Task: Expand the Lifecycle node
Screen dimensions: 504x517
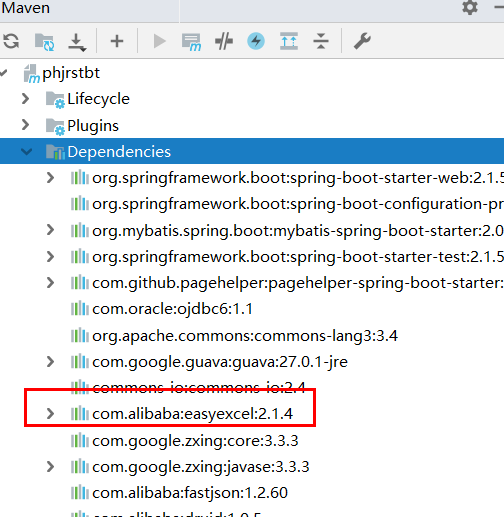Action: tap(25, 99)
